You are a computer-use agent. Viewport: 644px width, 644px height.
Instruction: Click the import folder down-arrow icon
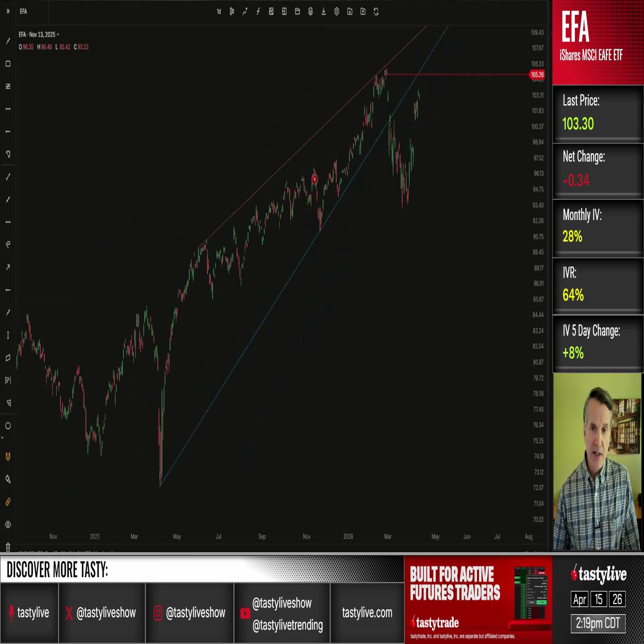click(350, 12)
